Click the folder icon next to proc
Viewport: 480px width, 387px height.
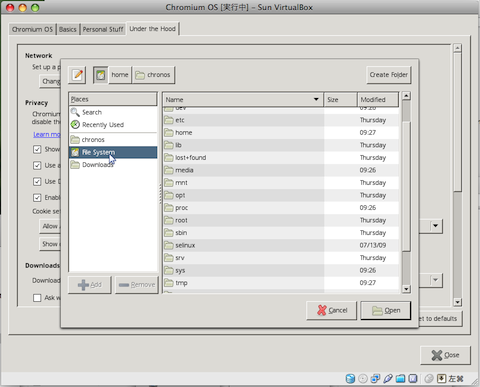coord(169,208)
